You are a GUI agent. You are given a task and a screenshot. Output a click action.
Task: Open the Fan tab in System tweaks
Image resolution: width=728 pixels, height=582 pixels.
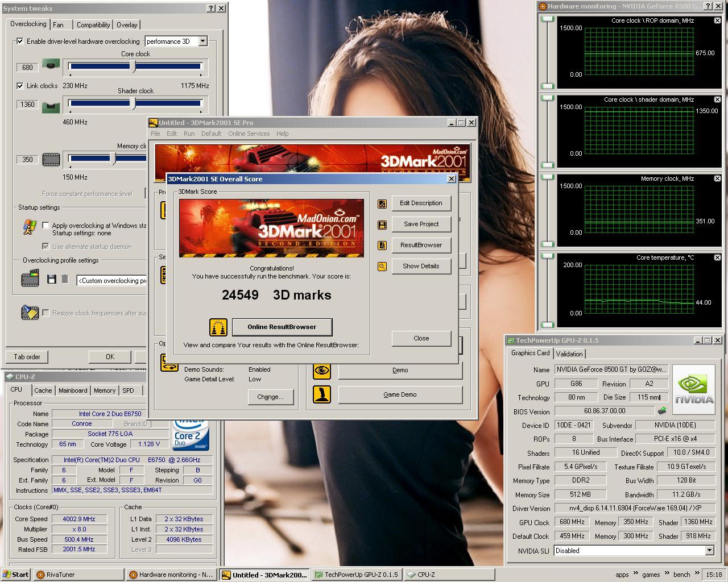[x=58, y=25]
